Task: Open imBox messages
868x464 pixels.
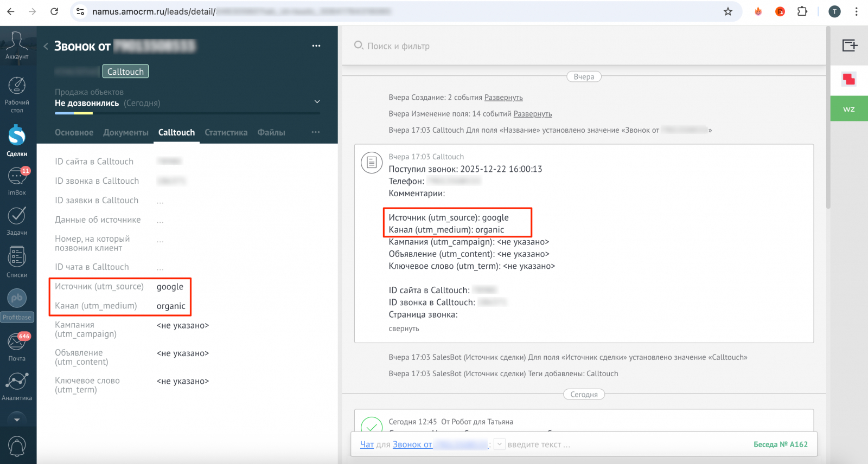Action: 17,181
